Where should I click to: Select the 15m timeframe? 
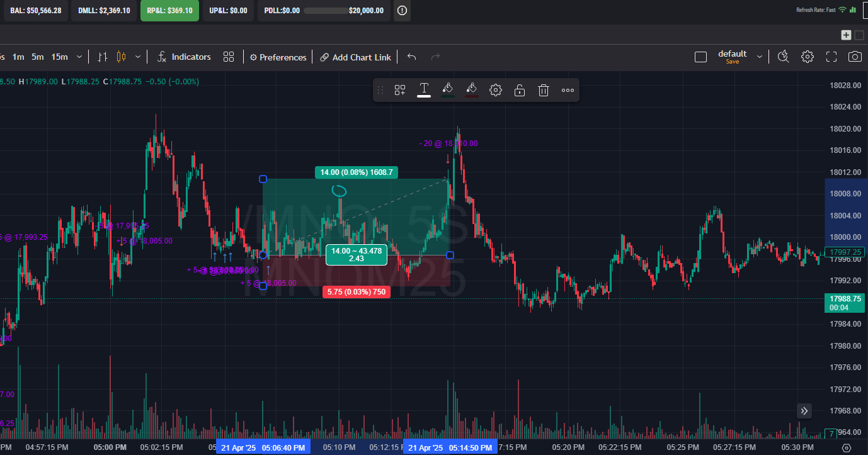(59, 57)
